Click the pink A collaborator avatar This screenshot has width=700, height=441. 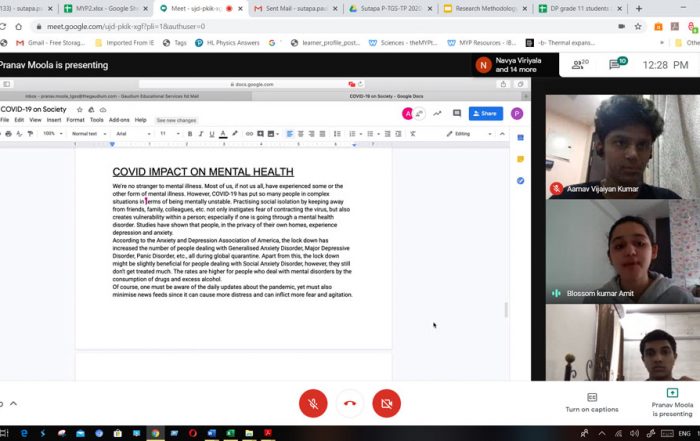pos(407,114)
